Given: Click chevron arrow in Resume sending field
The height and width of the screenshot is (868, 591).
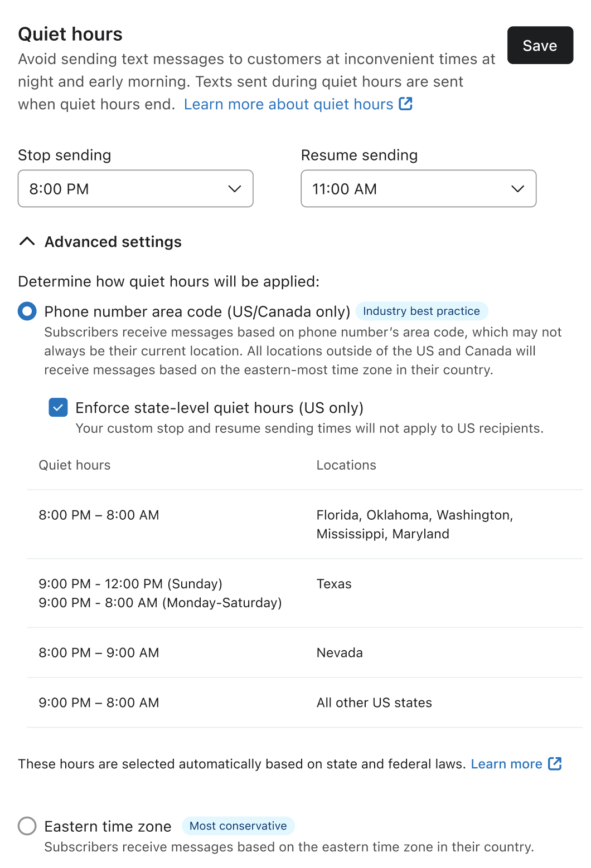Looking at the screenshot, I should (517, 189).
